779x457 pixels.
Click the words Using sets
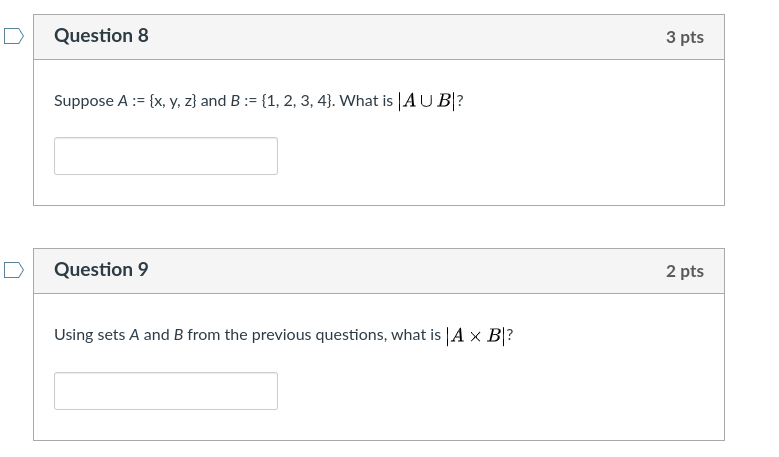click(89, 335)
